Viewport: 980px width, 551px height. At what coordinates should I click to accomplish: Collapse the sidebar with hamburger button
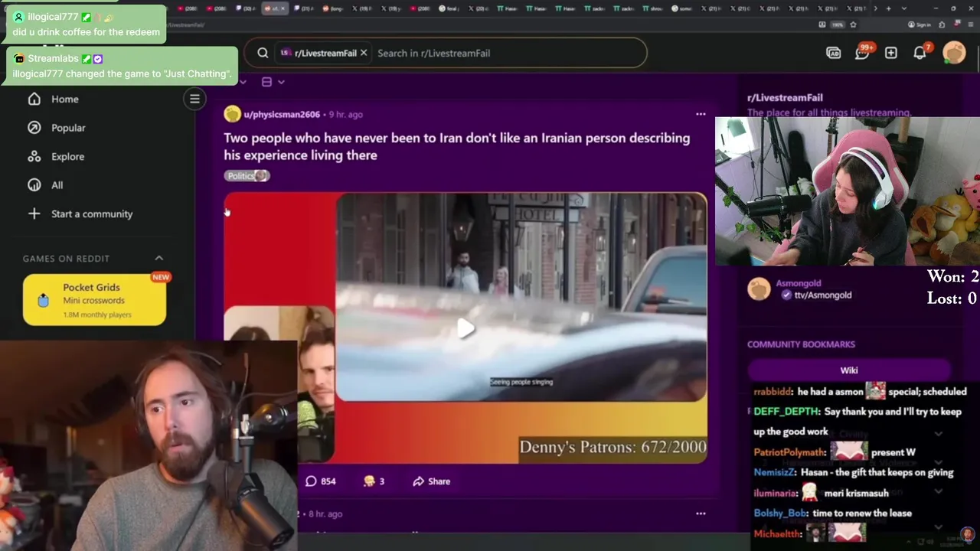[194, 99]
